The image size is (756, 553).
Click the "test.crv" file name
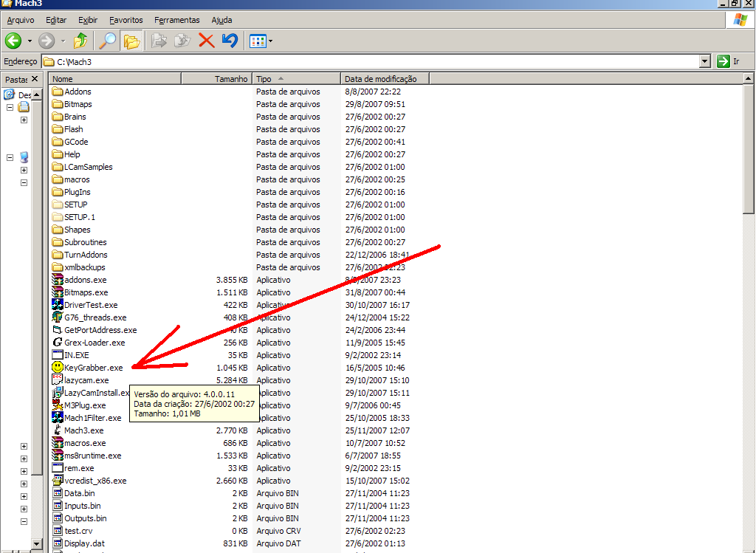point(78,530)
